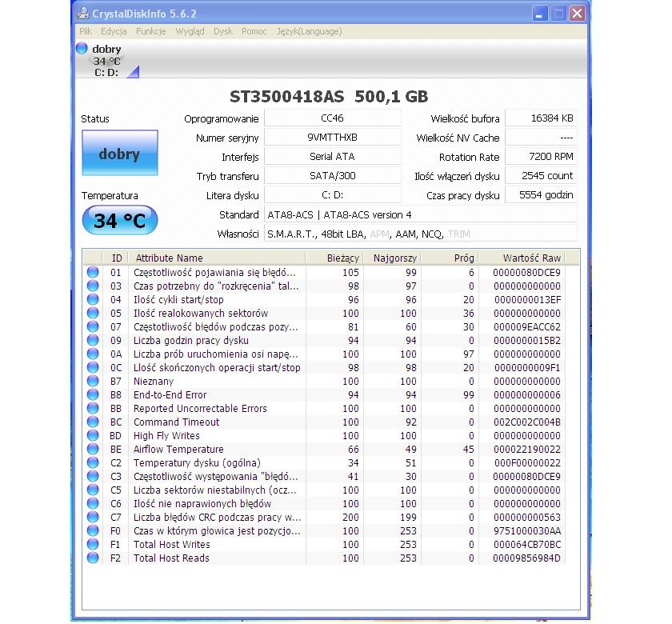The height and width of the screenshot is (624, 672).
Task: Open the Wygląd menu
Action: pos(190,31)
